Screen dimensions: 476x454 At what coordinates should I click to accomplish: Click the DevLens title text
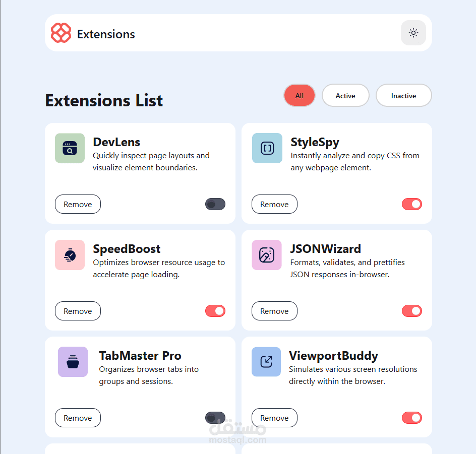point(116,142)
